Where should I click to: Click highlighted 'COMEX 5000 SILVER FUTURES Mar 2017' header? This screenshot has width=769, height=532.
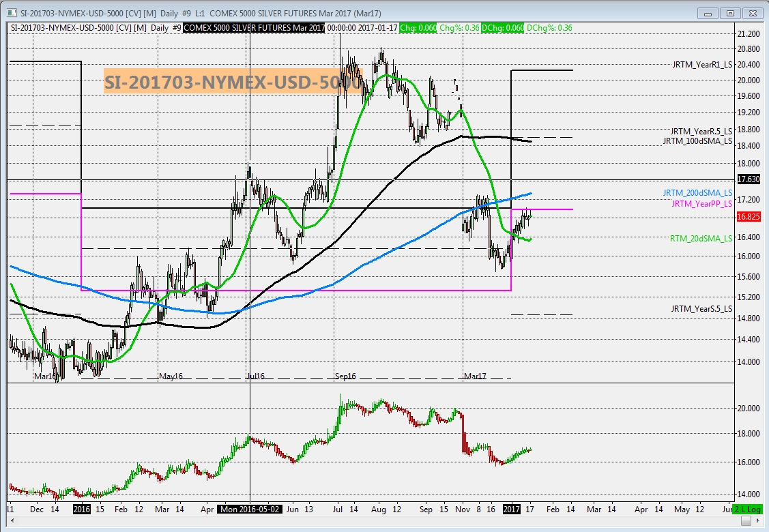pos(254,27)
